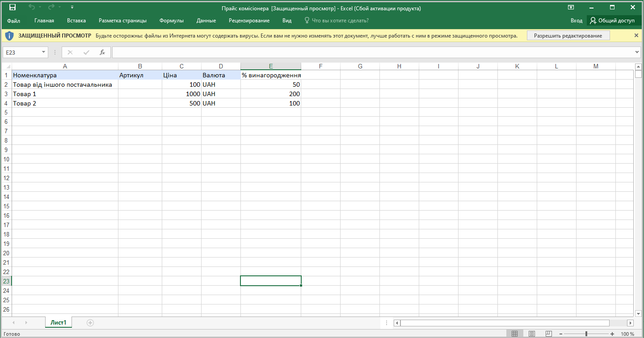644x338 pixels.
Task: Select Normal view icon in status bar
Action: (x=514, y=334)
